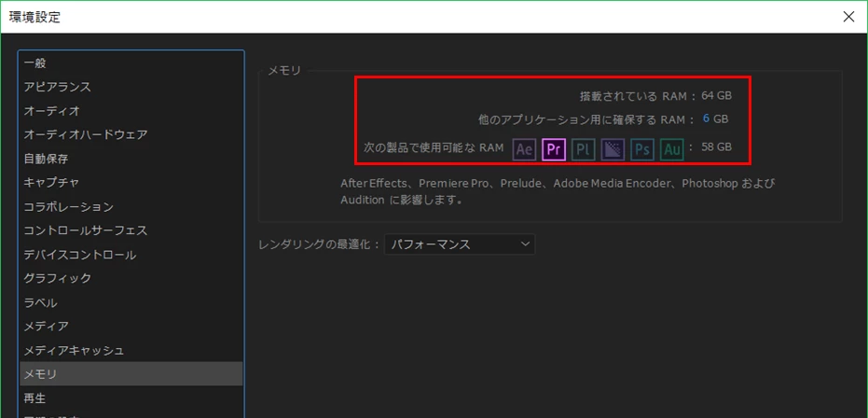Click the Prelude icon in the memory section
868x418 pixels.
click(583, 149)
